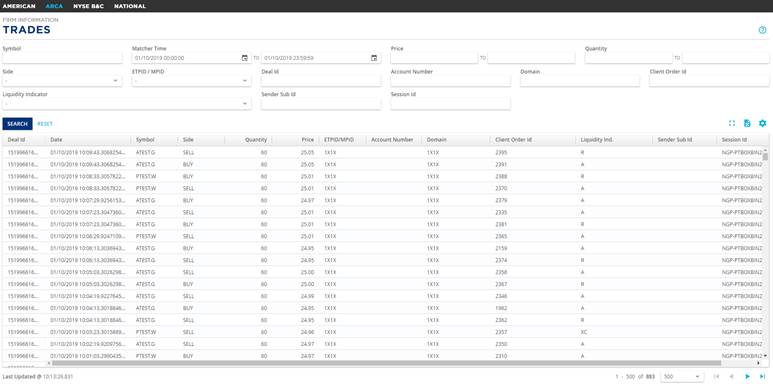
Task: Click Client Order Id 1982 cell
Action: [501, 308]
